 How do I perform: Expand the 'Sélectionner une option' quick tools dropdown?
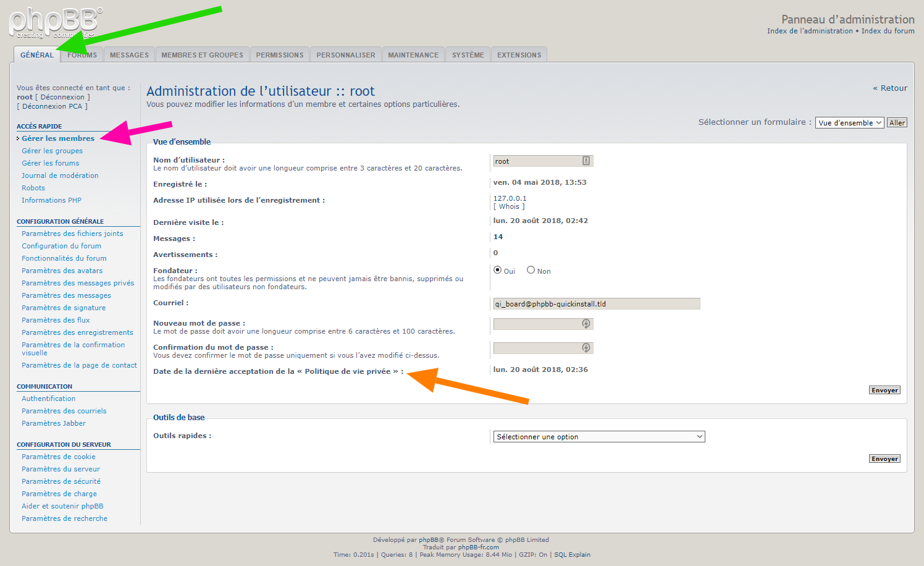pyautogui.click(x=598, y=437)
